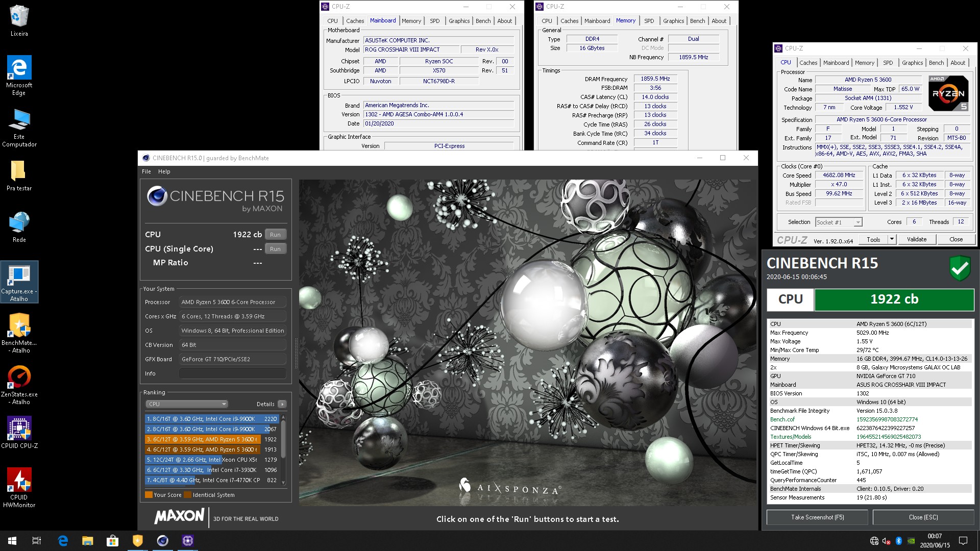The width and height of the screenshot is (980, 551).
Task: Switch to SPD tab in Mainboard CPU-Z window
Action: (x=435, y=21)
